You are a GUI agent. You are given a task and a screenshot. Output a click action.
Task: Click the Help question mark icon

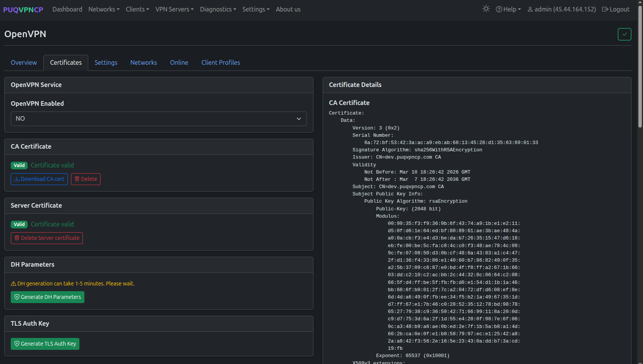point(499,9)
